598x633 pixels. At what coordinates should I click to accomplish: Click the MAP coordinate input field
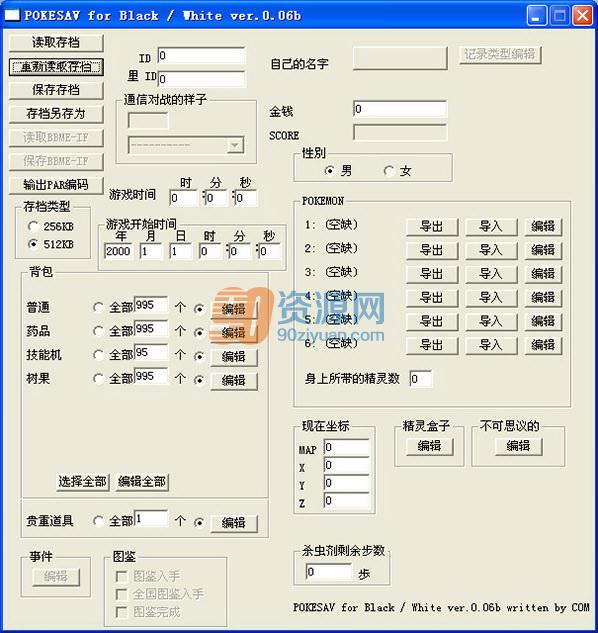[346, 447]
